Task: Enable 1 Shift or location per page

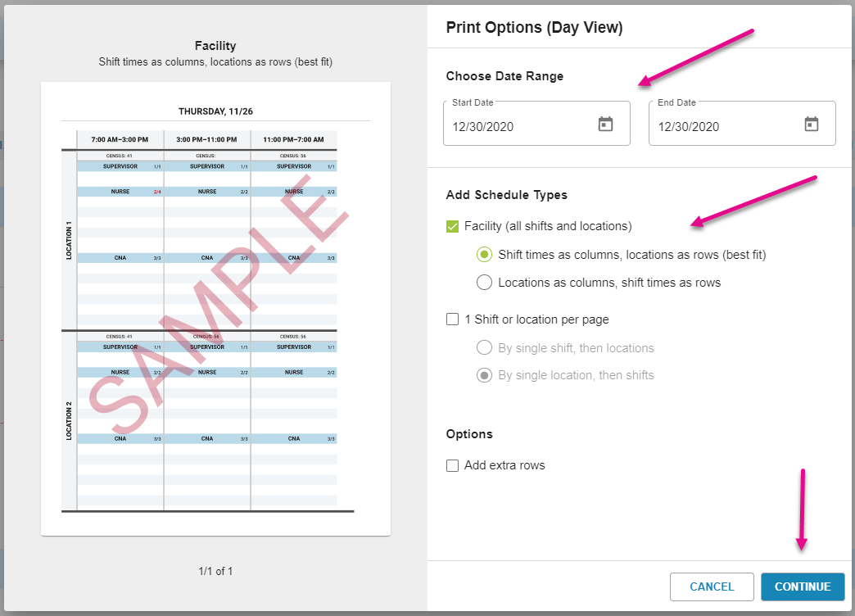Action: (453, 319)
